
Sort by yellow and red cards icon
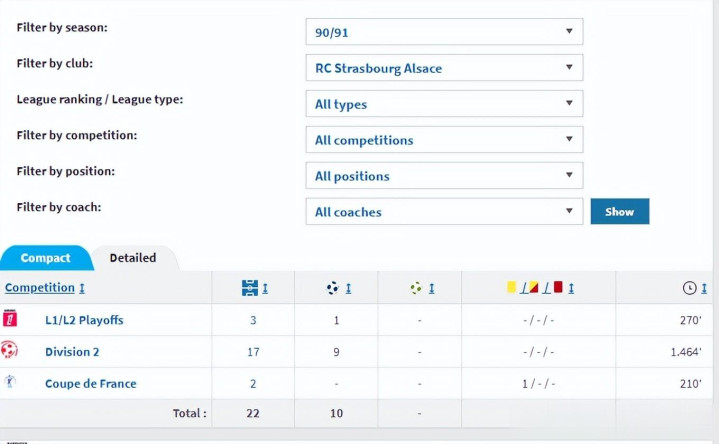tap(535, 288)
